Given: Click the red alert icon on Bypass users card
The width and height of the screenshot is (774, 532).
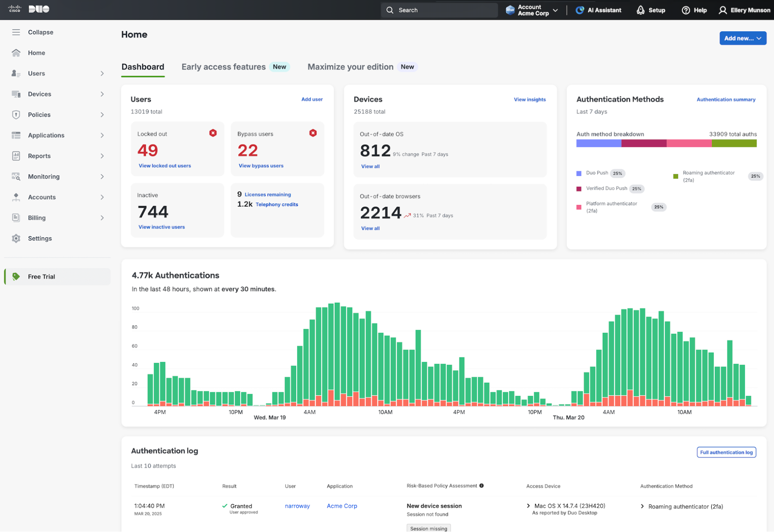Looking at the screenshot, I should 313,133.
